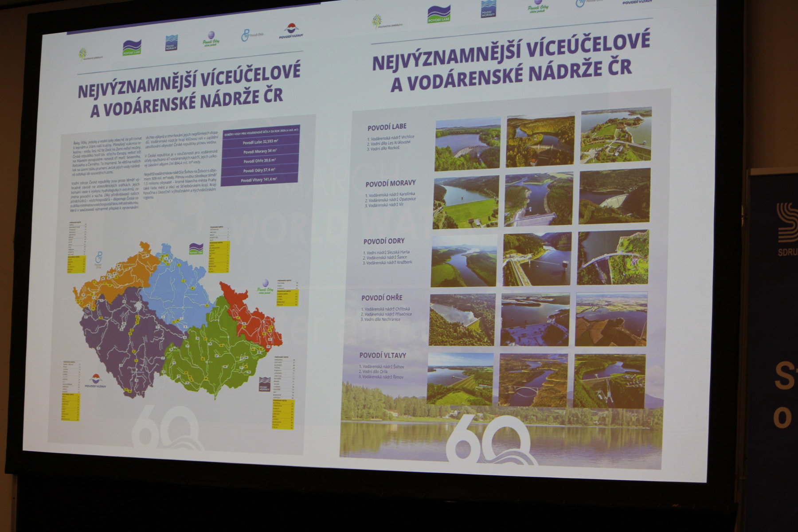
Task: Open middle photo in the Povodí Vltavy row
Action: click(533, 380)
